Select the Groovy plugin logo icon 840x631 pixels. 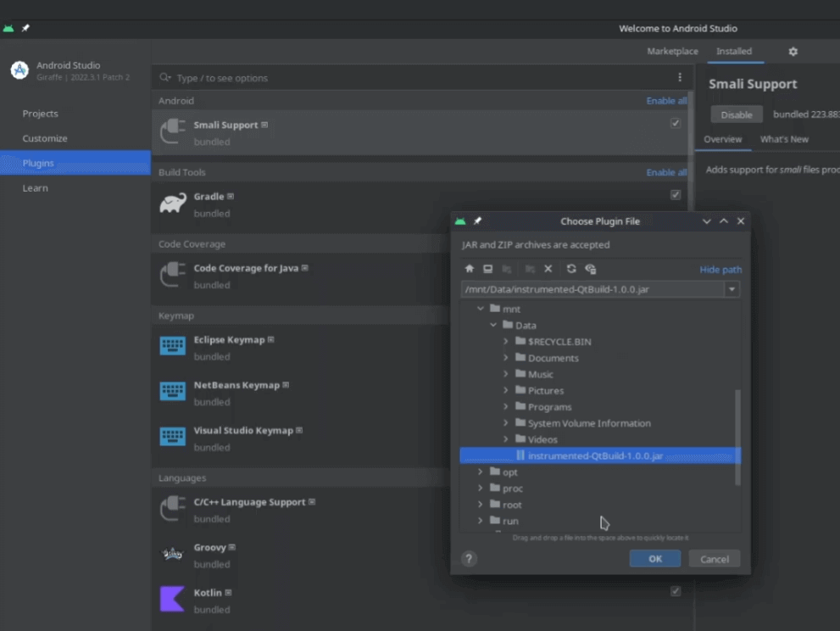173,554
